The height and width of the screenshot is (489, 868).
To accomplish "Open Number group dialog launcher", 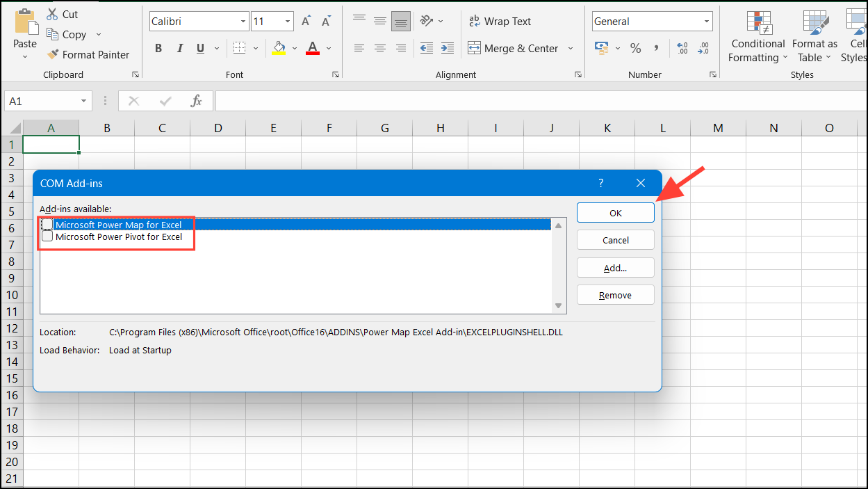I will click(x=712, y=74).
